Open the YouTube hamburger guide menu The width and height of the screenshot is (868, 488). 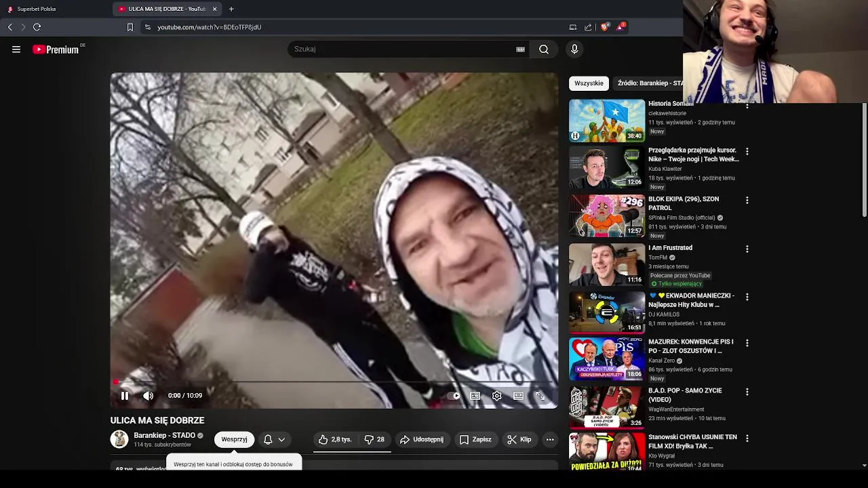16,49
